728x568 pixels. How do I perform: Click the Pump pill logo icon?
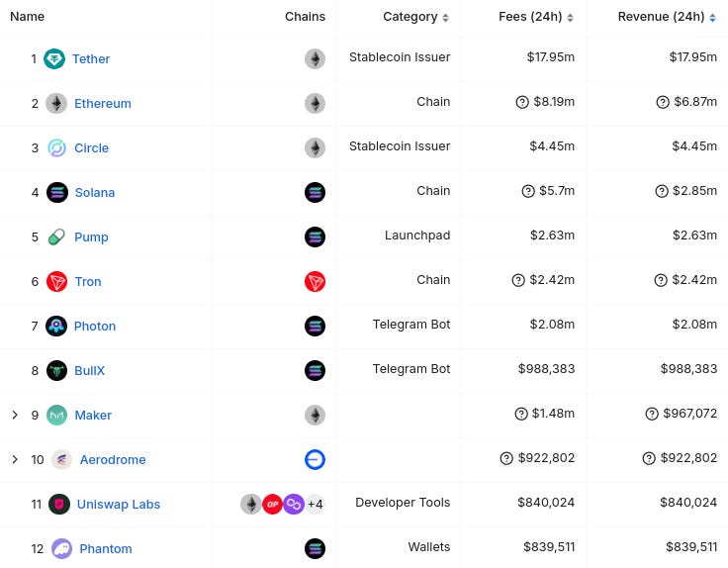click(56, 237)
